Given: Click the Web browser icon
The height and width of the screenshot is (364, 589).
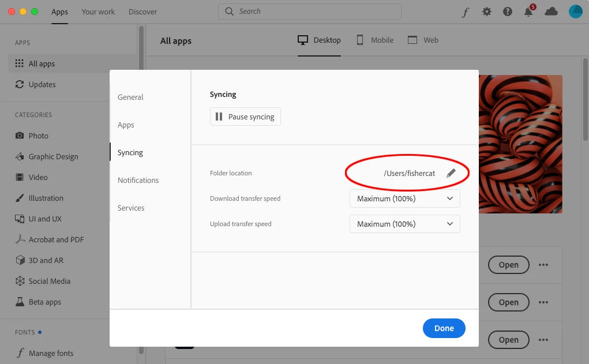Looking at the screenshot, I should click(412, 40).
